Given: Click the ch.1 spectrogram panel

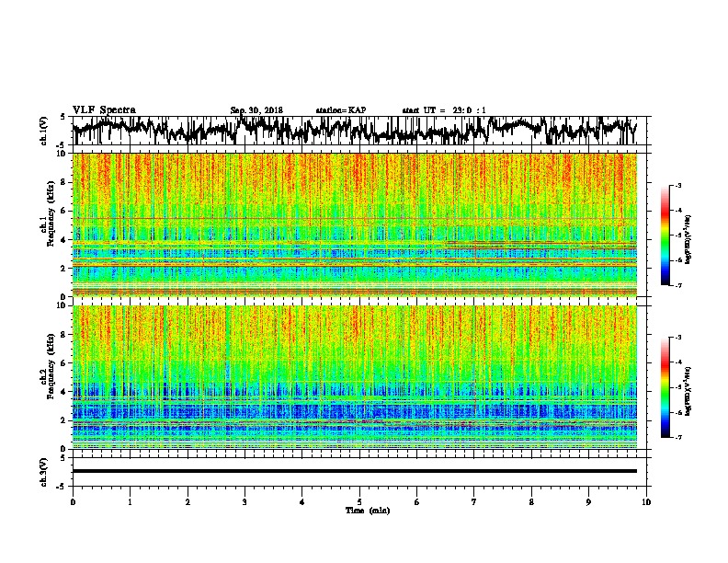Looking at the screenshot, I should 355,224.
